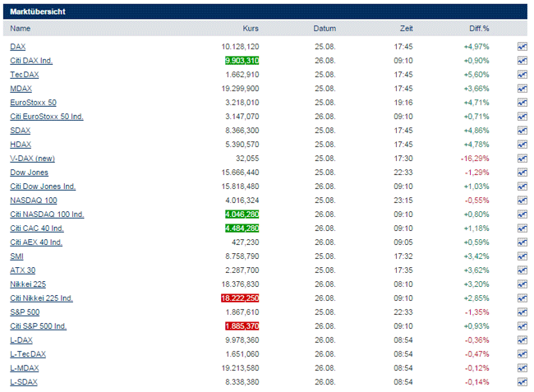Open chart icon for SMI row

pos(522,256)
